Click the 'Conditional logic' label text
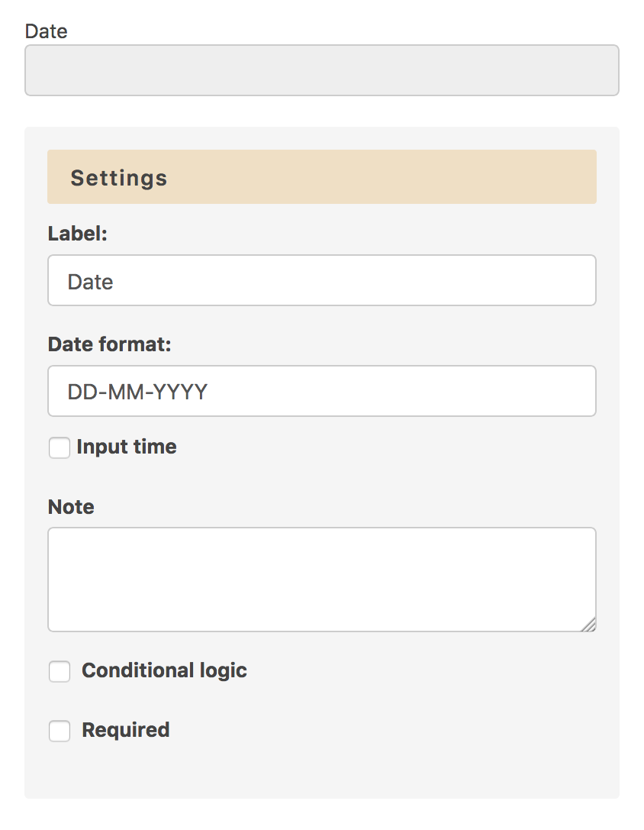644x830 pixels. pyautogui.click(x=164, y=670)
